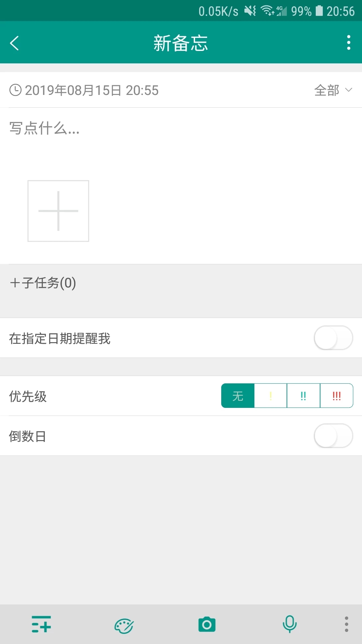Open the palette theme tool
The width and height of the screenshot is (362, 644).
(124, 625)
